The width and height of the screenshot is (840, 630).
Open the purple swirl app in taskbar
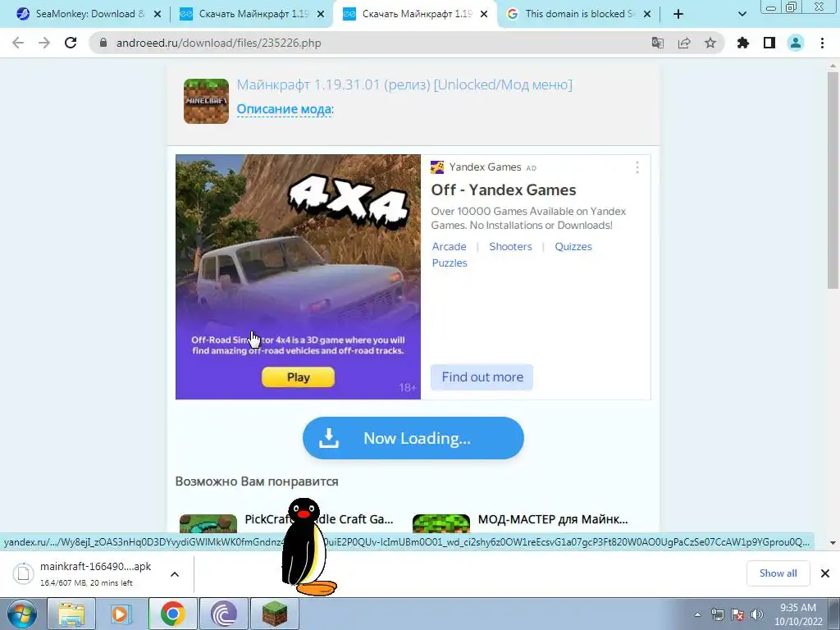[x=223, y=614]
